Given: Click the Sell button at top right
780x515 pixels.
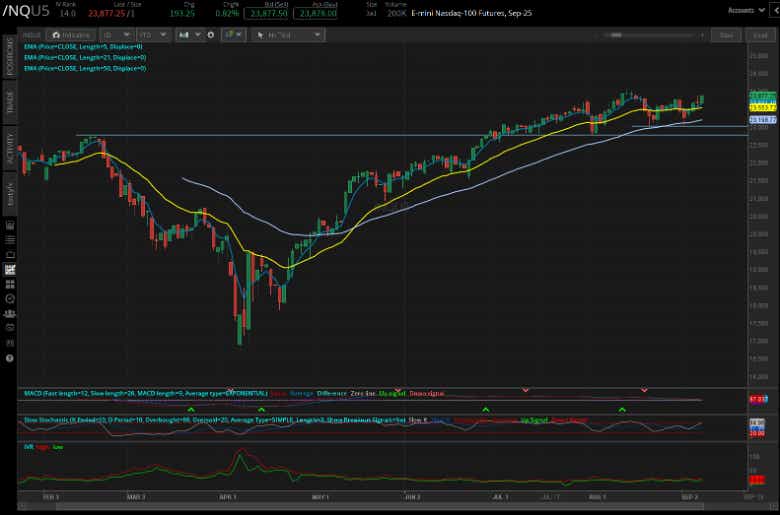Looking at the screenshot, I should 727,35.
